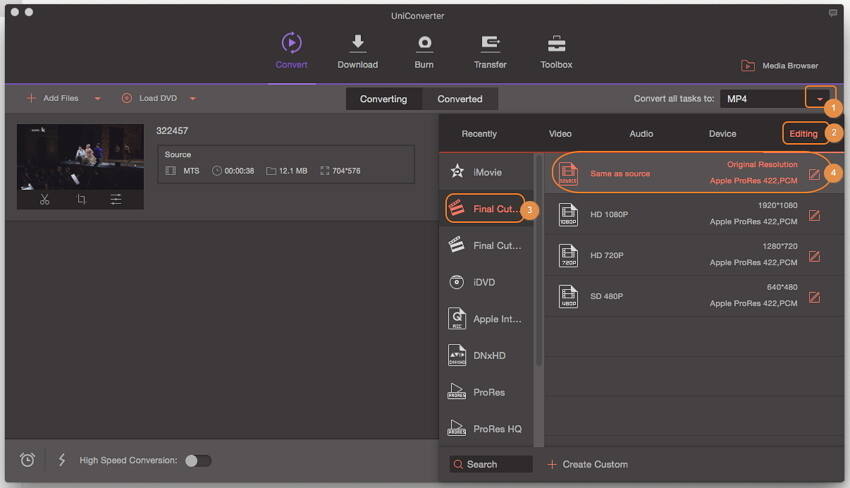The height and width of the screenshot is (488, 850).
Task: Select the highlighted Final Cut category
Action: pos(485,209)
